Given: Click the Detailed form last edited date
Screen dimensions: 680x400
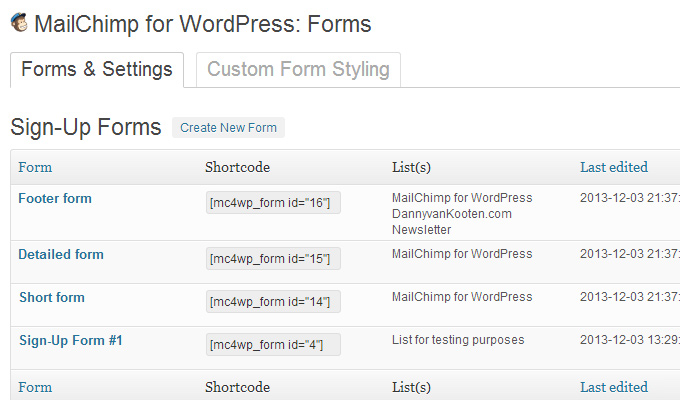Looking at the screenshot, I should pos(630,254).
